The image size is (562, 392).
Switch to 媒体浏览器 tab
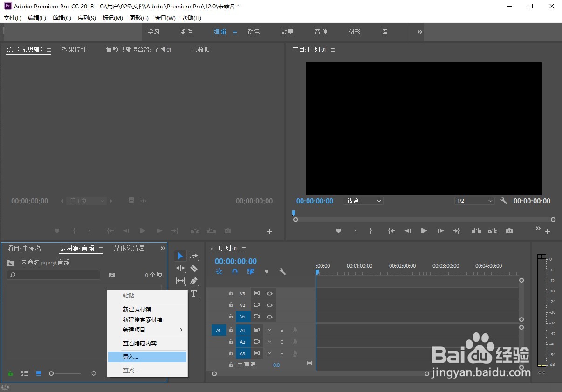(x=129, y=248)
